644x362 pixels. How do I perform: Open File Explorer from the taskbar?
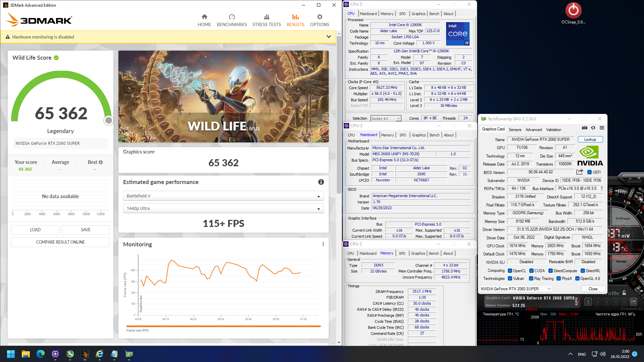click(x=26, y=354)
